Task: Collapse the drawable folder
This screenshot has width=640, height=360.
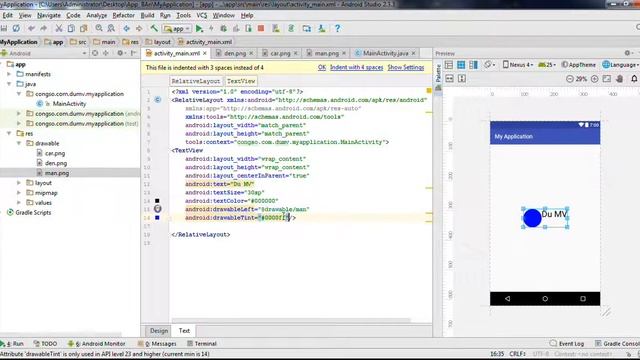Action: tap(19, 143)
